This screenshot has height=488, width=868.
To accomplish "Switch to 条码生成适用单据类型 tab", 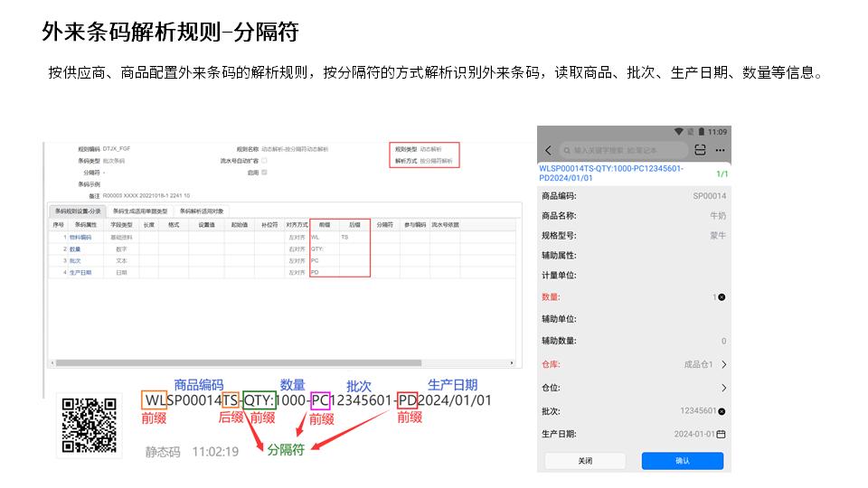I will pos(140,211).
